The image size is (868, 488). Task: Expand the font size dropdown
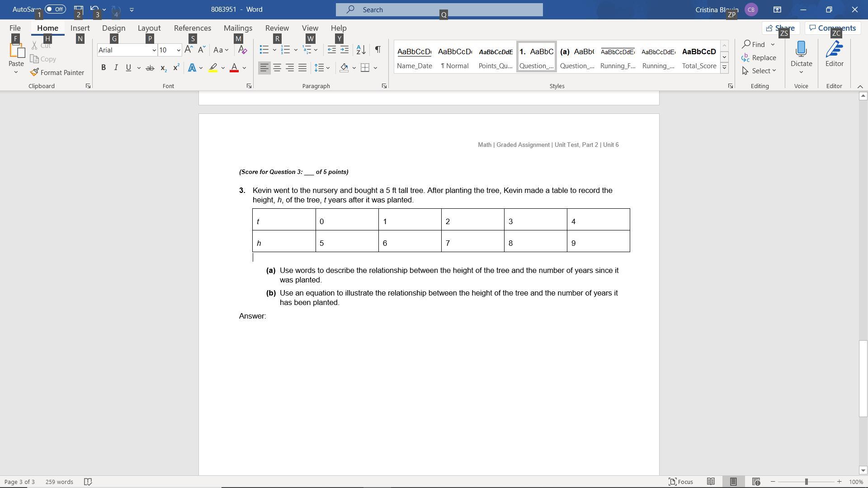[x=179, y=50]
